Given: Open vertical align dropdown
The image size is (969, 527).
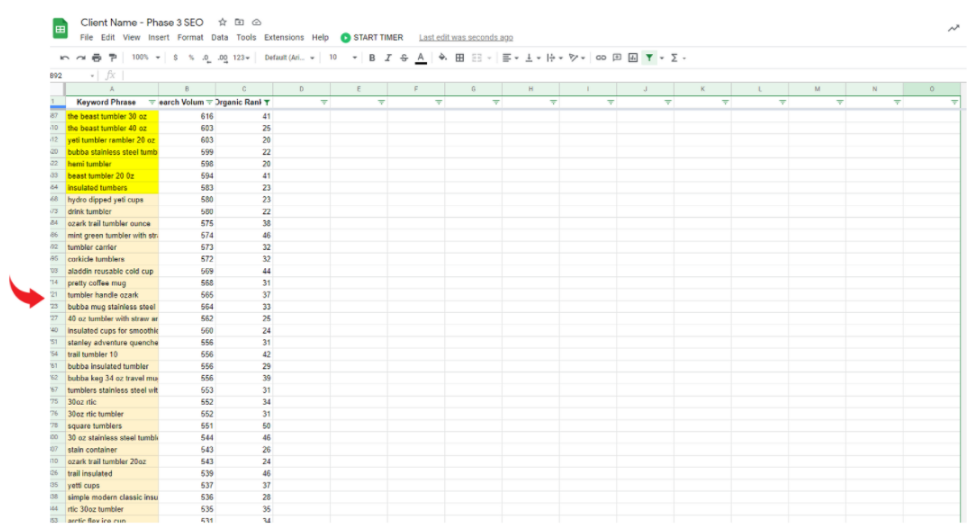Looking at the screenshot, I should click(x=532, y=57).
